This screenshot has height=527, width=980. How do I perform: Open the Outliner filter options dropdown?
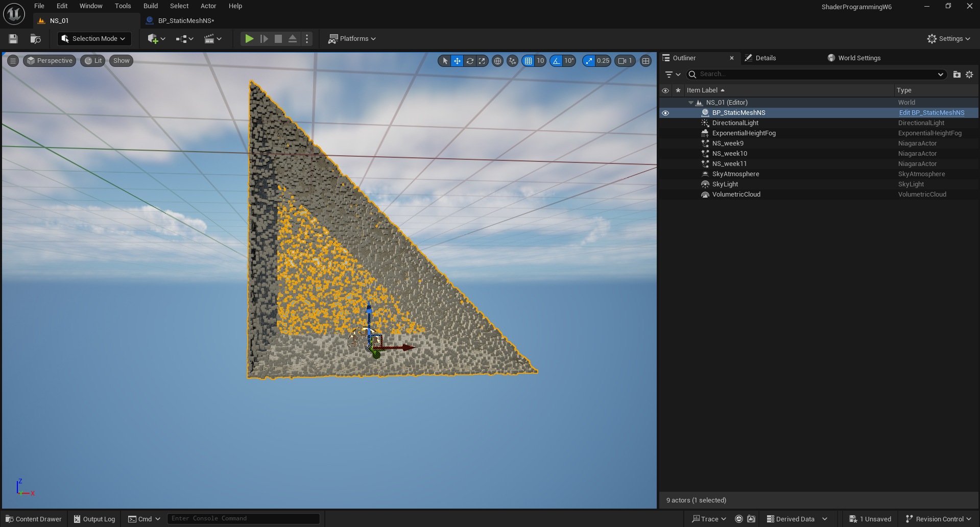point(673,75)
